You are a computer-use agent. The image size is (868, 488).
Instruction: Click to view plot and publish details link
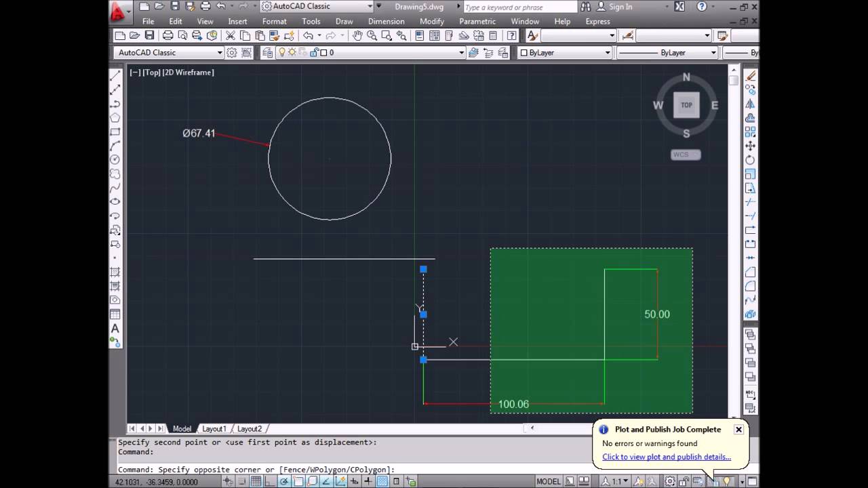(x=667, y=457)
